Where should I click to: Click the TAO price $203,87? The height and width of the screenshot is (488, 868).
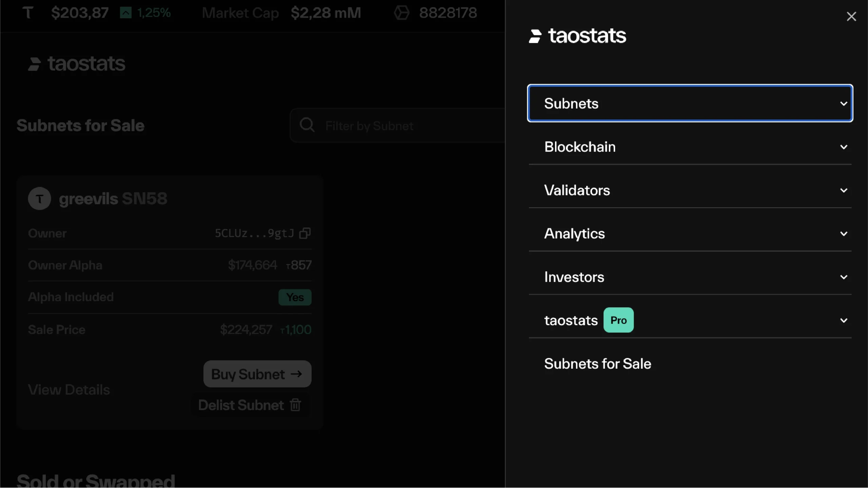point(80,13)
